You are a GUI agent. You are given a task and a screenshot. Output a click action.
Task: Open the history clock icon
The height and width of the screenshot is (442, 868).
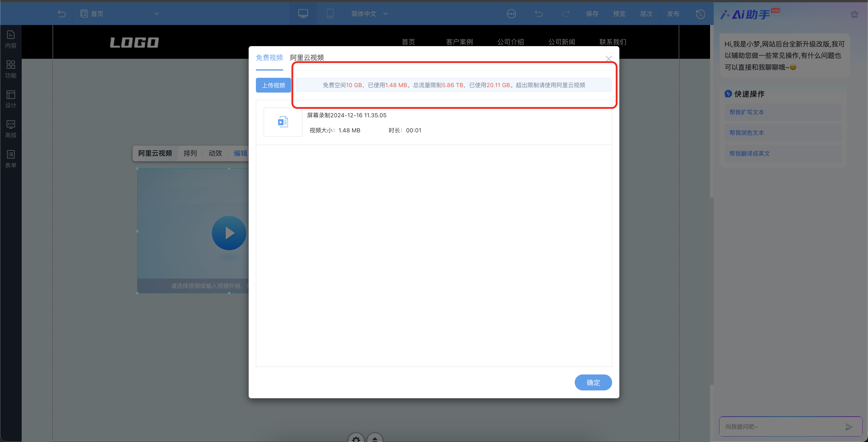tap(700, 14)
